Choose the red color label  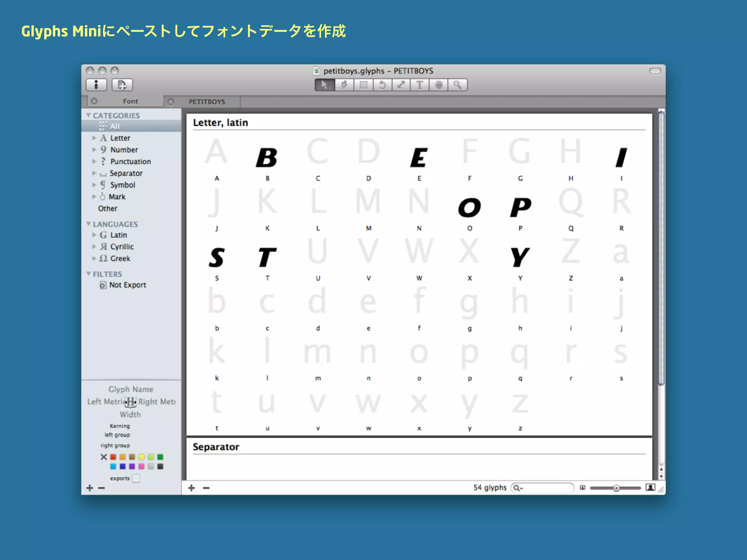[113, 457]
